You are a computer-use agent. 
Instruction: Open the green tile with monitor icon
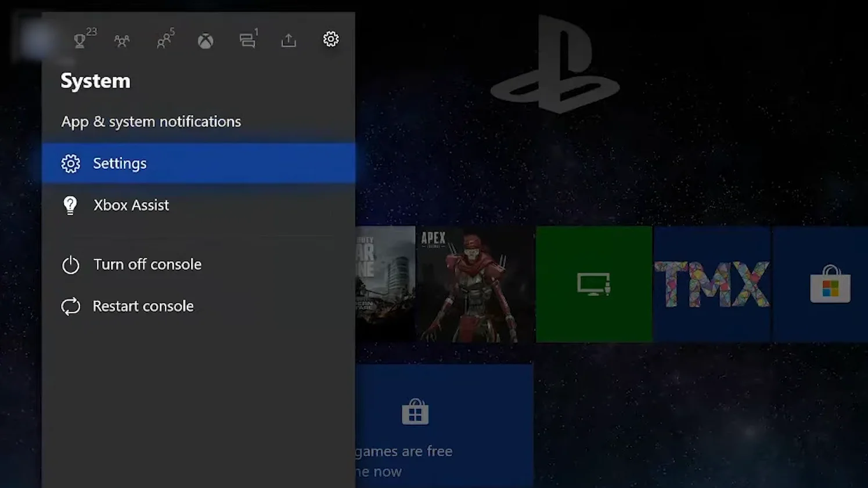pos(593,284)
